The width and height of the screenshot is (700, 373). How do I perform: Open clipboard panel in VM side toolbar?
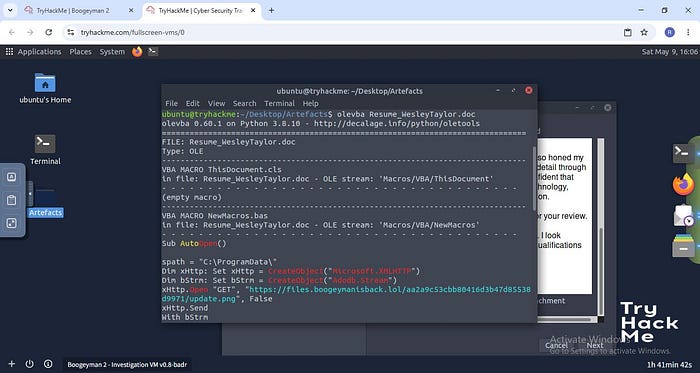[12, 200]
